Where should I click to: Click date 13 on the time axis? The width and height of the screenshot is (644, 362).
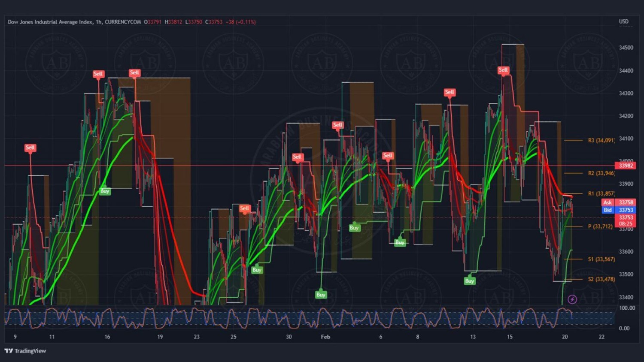coord(473,337)
